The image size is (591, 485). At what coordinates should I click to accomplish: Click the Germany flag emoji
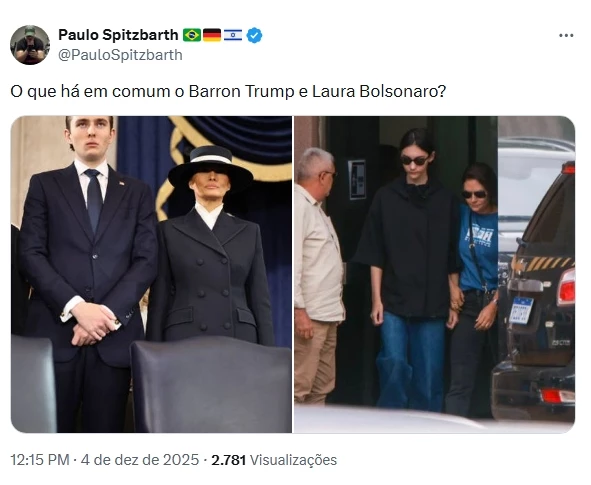pos(212,35)
